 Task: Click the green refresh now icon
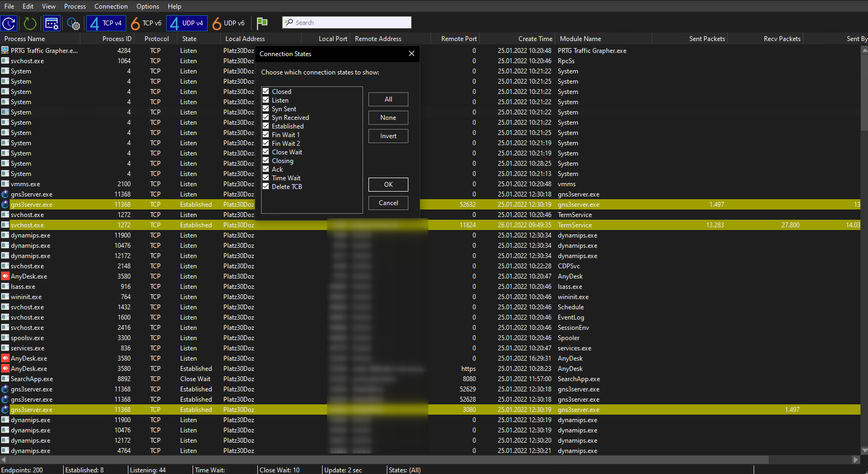point(30,23)
